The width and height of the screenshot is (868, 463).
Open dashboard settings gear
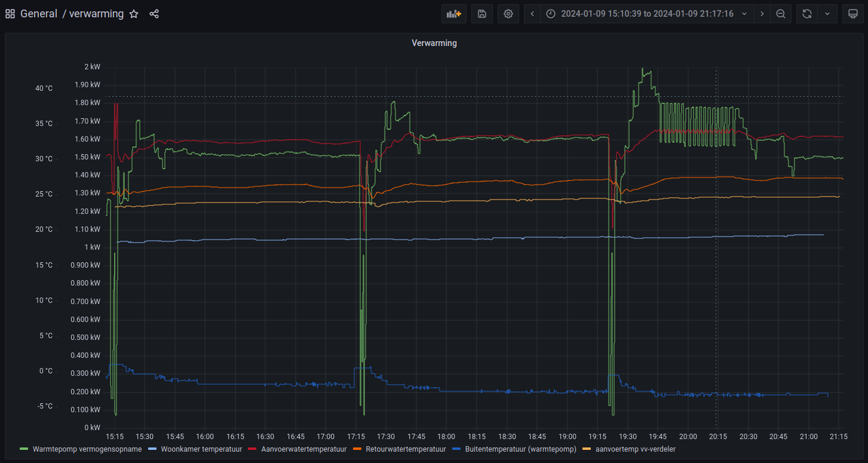point(508,14)
